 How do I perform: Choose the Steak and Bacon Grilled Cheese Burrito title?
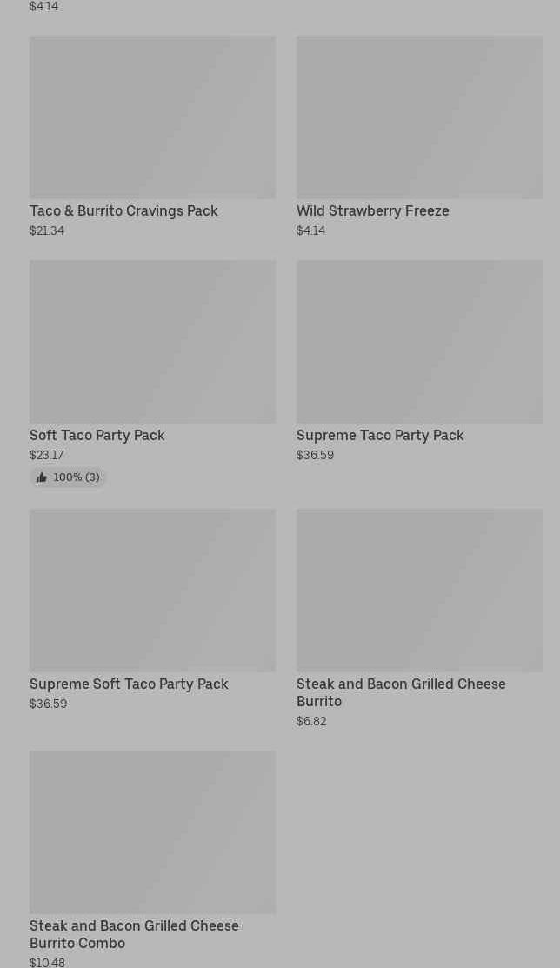401,692
